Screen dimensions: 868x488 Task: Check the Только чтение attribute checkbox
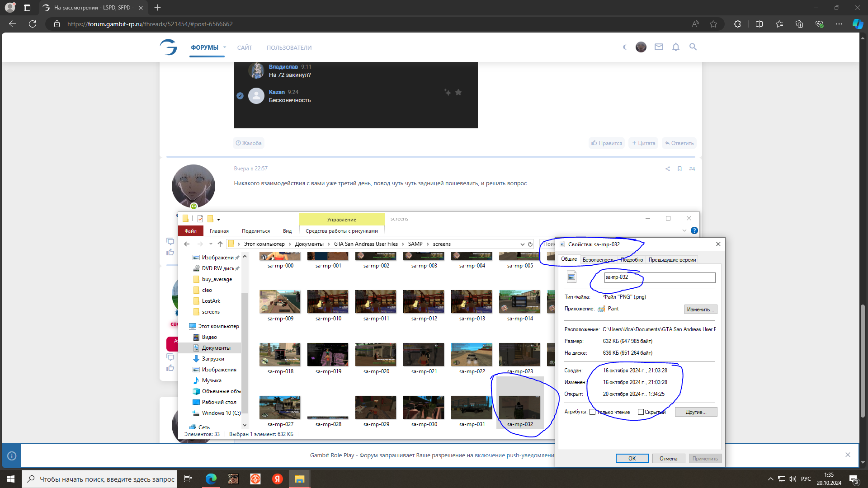(593, 412)
